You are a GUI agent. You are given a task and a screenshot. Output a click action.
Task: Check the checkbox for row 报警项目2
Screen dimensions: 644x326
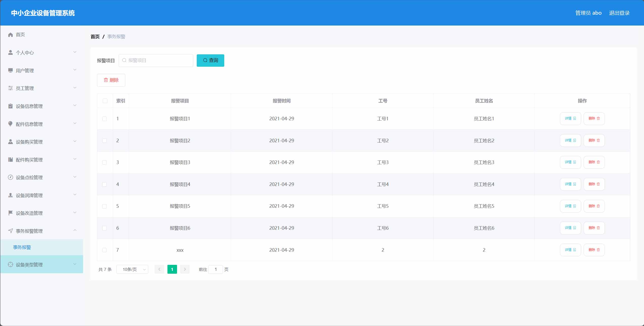click(104, 141)
